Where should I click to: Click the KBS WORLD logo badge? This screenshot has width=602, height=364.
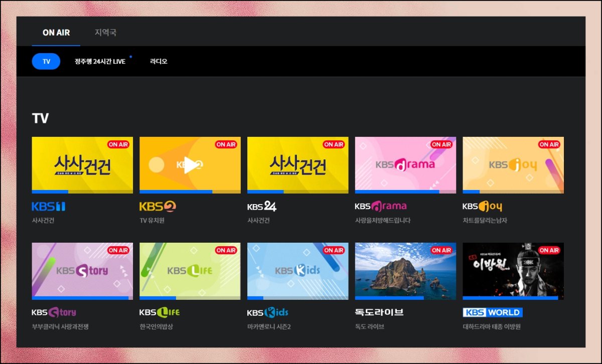point(493,312)
